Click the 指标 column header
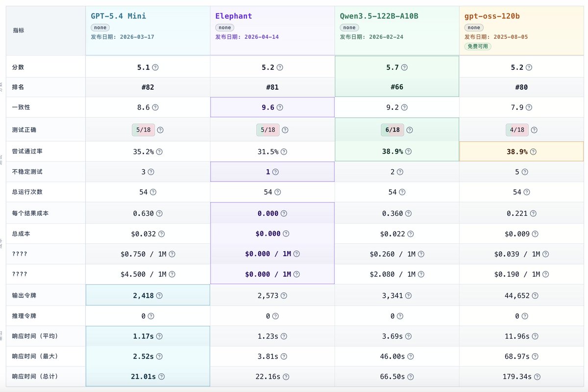The width and height of the screenshot is (588, 392). coord(19,30)
